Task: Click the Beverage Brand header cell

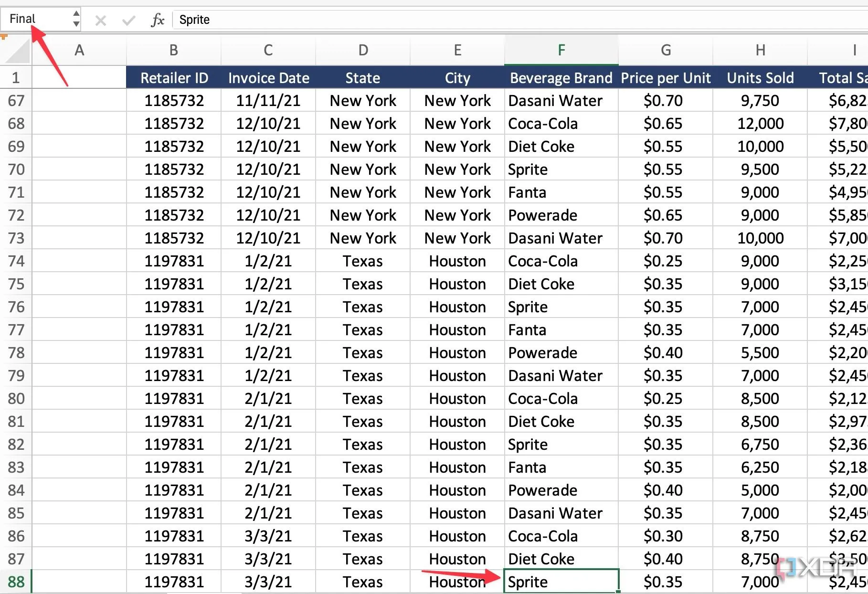Action: 561,78
